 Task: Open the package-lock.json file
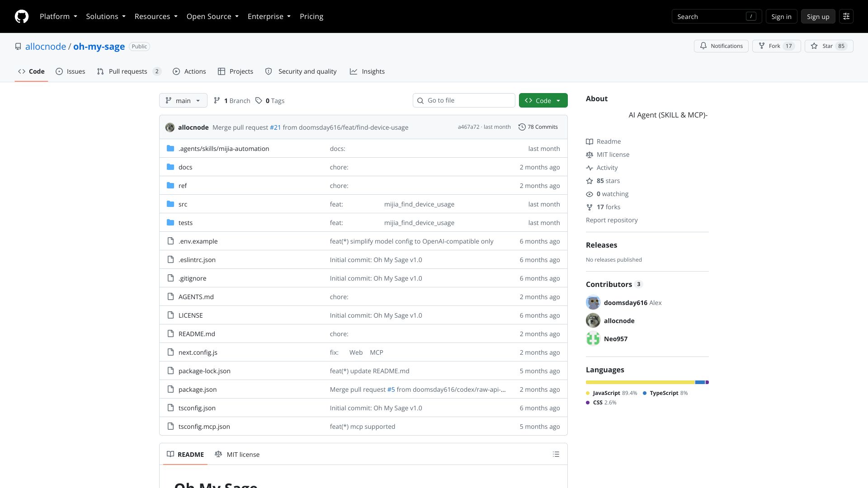204,371
